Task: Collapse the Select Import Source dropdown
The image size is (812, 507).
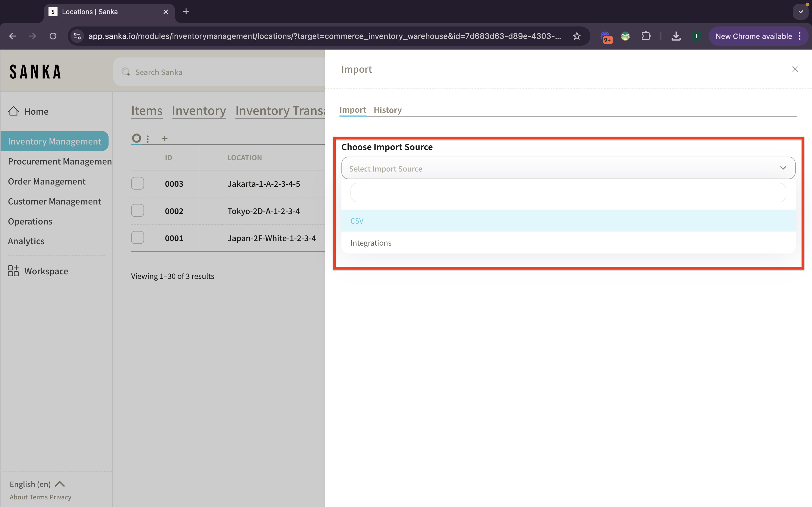Action: (x=783, y=168)
